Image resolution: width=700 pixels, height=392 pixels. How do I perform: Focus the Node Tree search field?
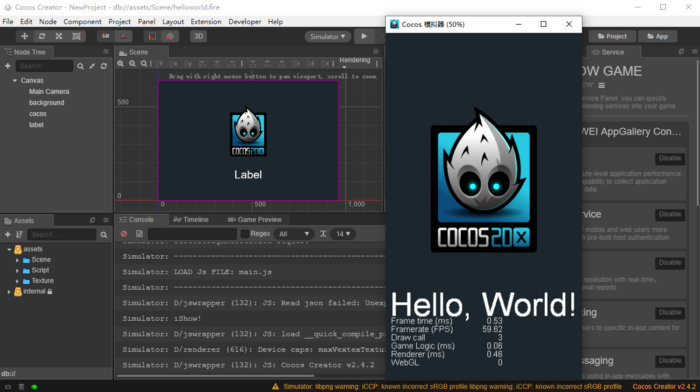(x=44, y=66)
